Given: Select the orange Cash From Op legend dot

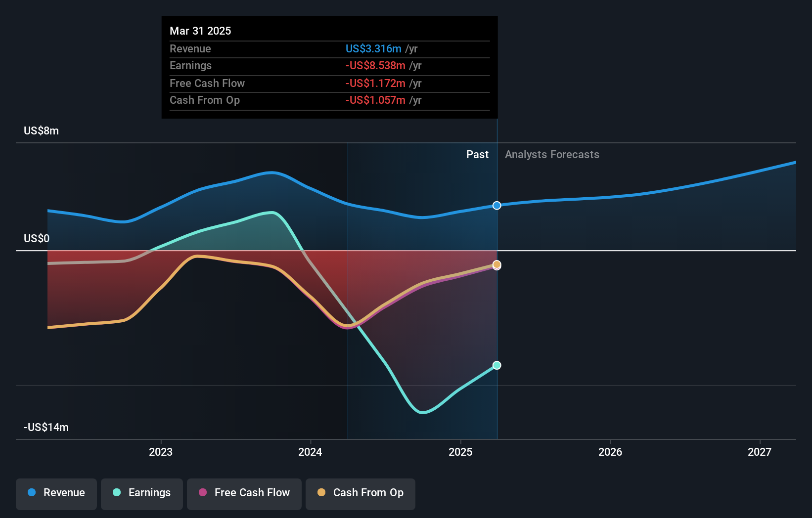Looking at the screenshot, I should (321, 493).
